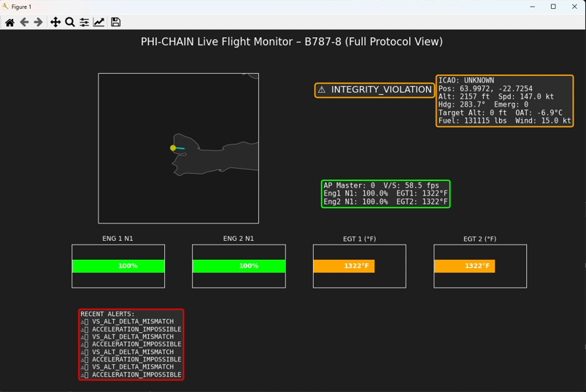Go forward to next view arrow
The image size is (586, 392).
click(x=38, y=23)
